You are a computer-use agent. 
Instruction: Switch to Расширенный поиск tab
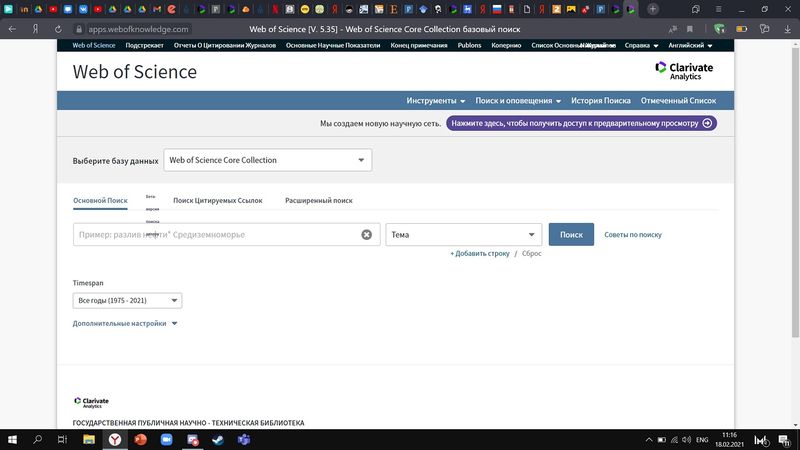coord(318,201)
